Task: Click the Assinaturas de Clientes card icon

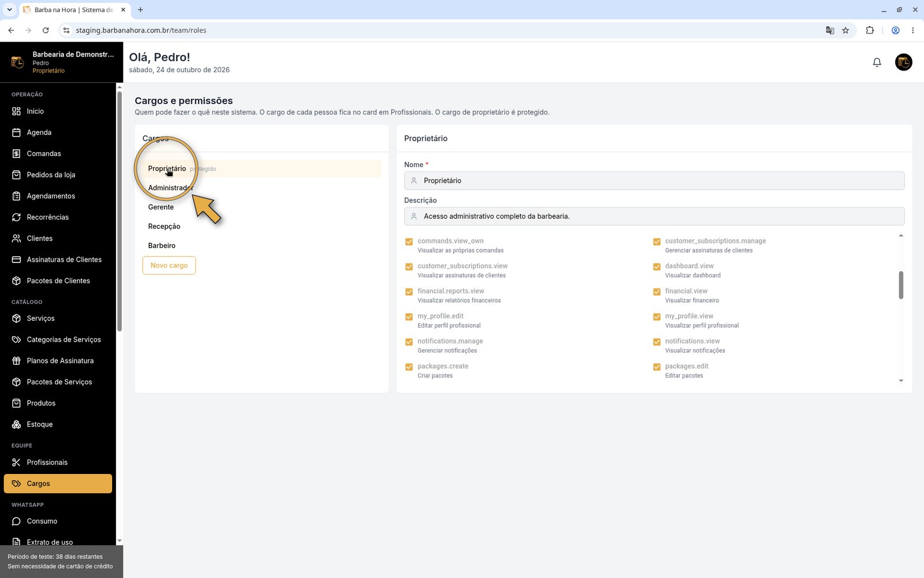Action: coord(16,260)
